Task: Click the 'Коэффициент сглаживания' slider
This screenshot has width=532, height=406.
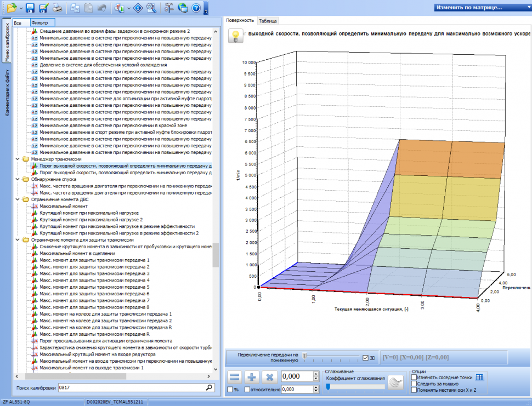Action: pyautogui.click(x=355, y=386)
